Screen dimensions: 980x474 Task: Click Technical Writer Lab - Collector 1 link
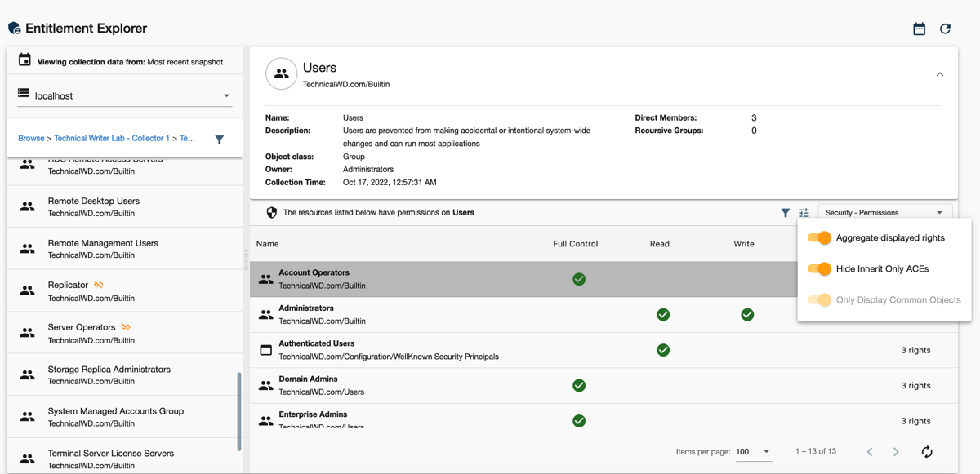click(112, 139)
